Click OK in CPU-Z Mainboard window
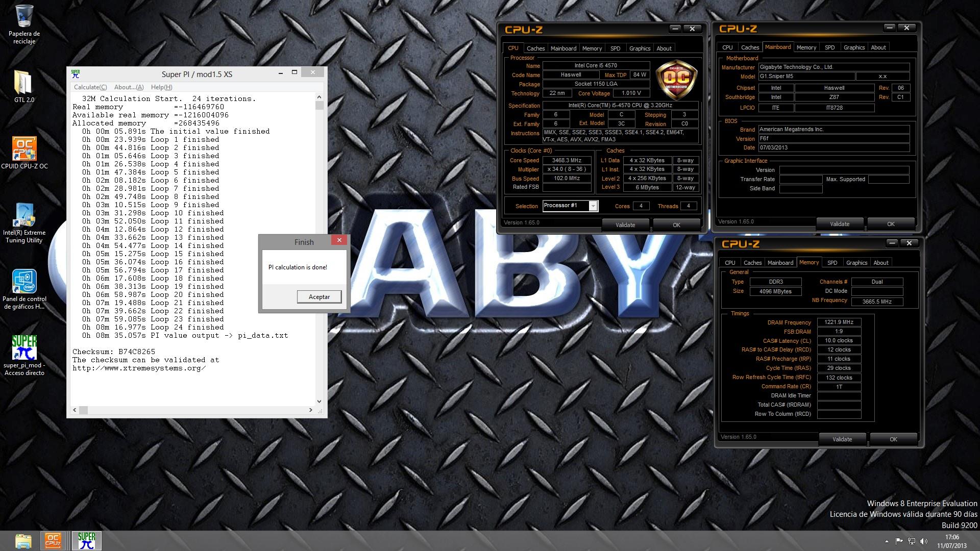 (891, 224)
